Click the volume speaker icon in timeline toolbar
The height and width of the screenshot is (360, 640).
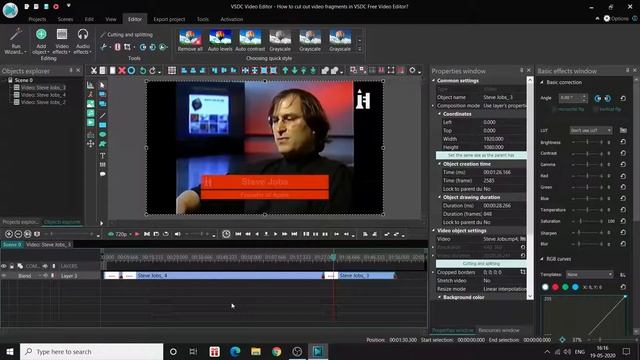[178, 234]
